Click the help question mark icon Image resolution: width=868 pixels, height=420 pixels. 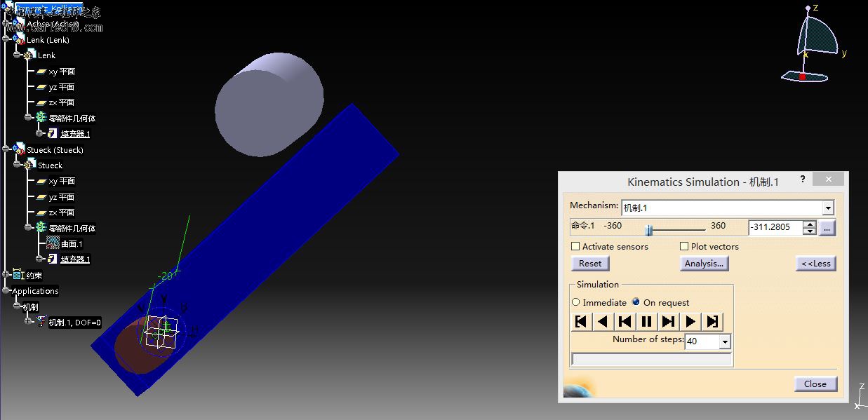pos(803,179)
